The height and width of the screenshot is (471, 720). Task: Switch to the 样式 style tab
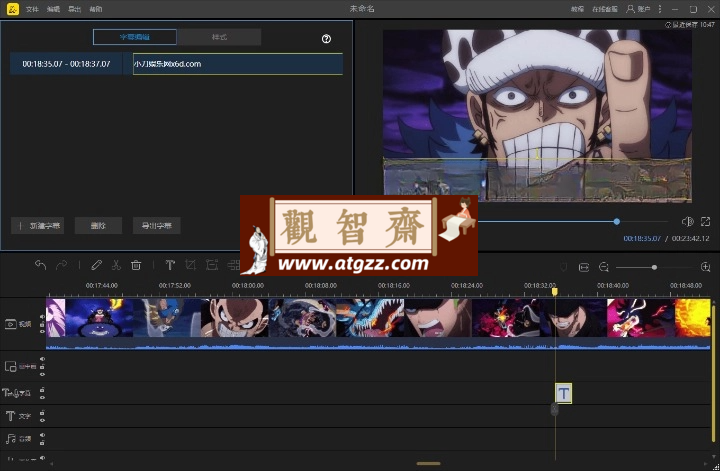pos(219,37)
